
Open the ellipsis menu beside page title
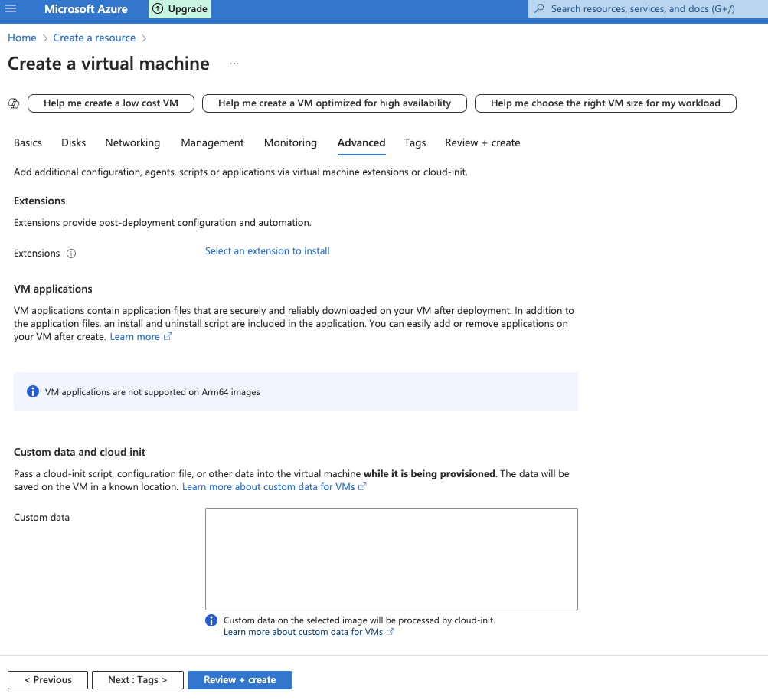(x=234, y=64)
